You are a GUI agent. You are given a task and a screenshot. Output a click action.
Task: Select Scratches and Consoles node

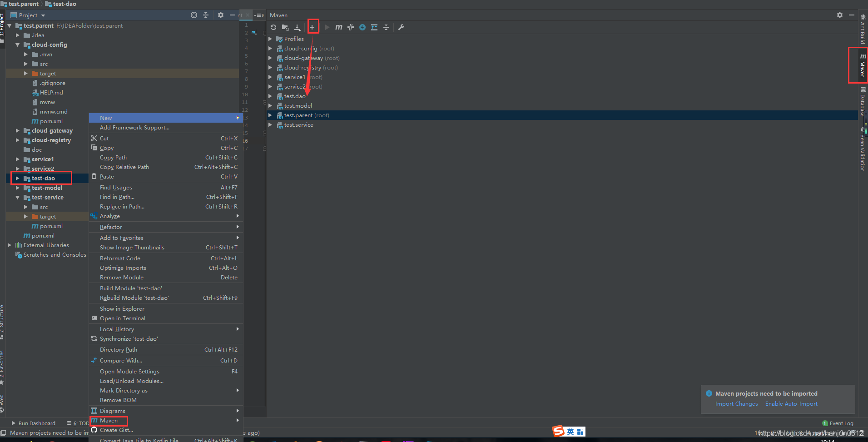[x=55, y=255]
